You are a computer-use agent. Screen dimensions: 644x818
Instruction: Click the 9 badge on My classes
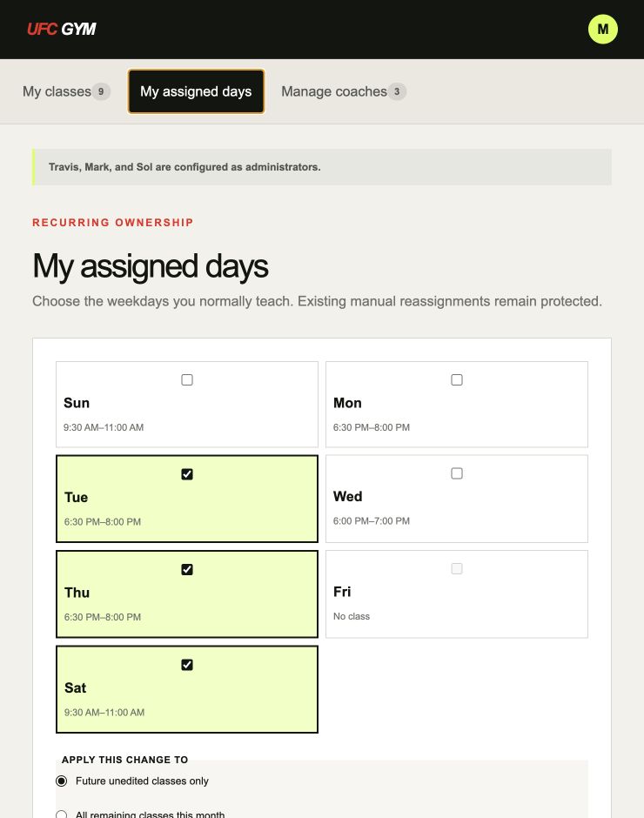[x=101, y=91]
